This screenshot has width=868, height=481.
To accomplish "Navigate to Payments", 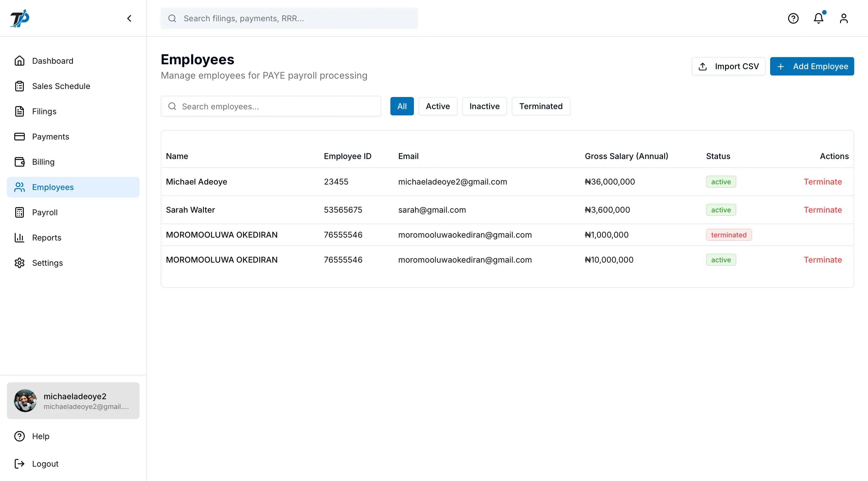I will (73, 136).
